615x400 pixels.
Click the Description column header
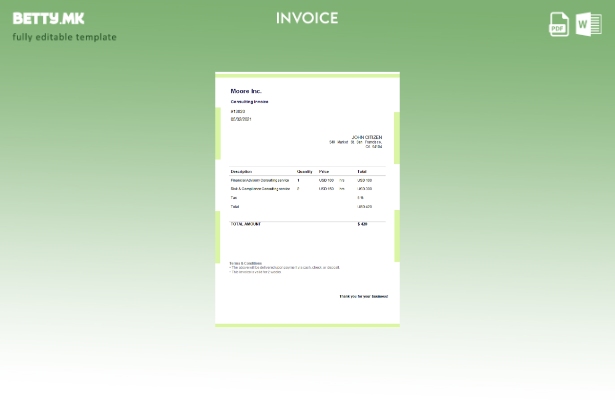tap(241, 171)
